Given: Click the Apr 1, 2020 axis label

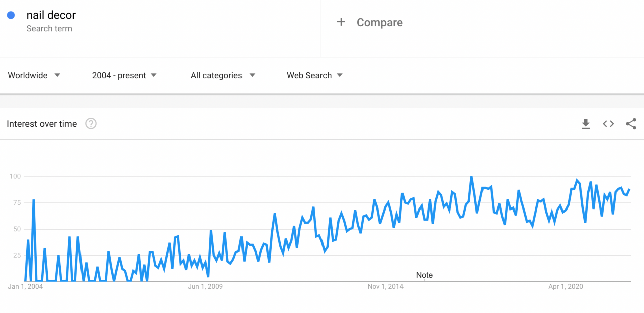Looking at the screenshot, I should [x=566, y=287].
